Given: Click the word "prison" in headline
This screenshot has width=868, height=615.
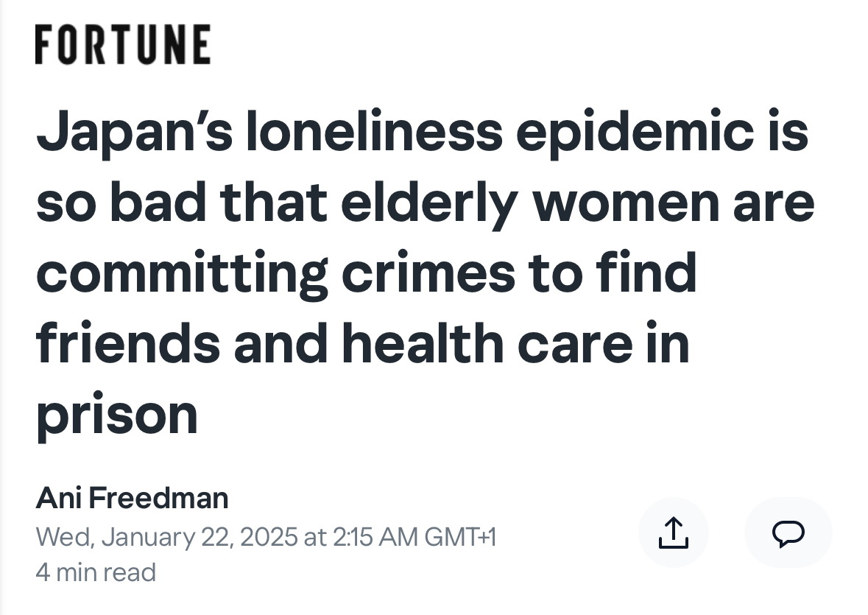Looking at the screenshot, I should (x=117, y=413).
